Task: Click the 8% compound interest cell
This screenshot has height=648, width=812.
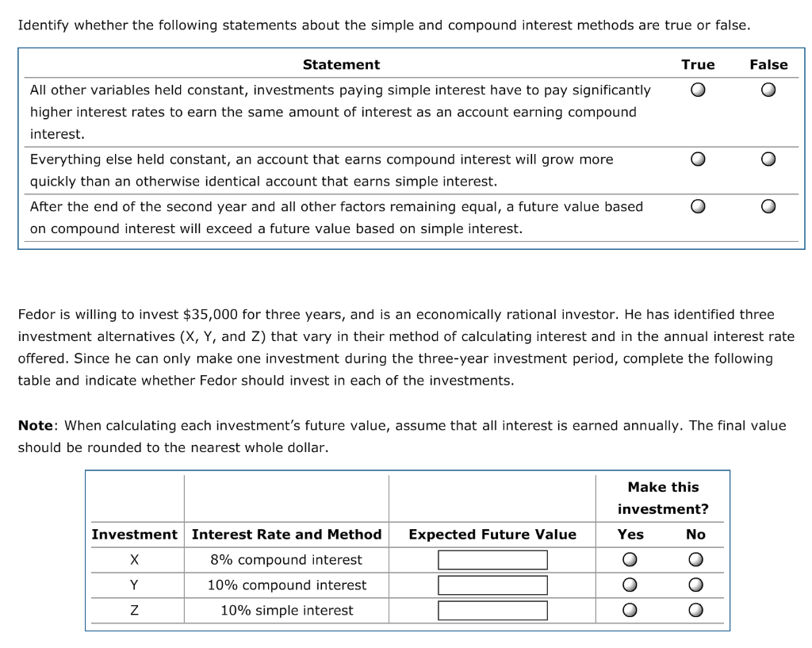Action: point(286,559)
